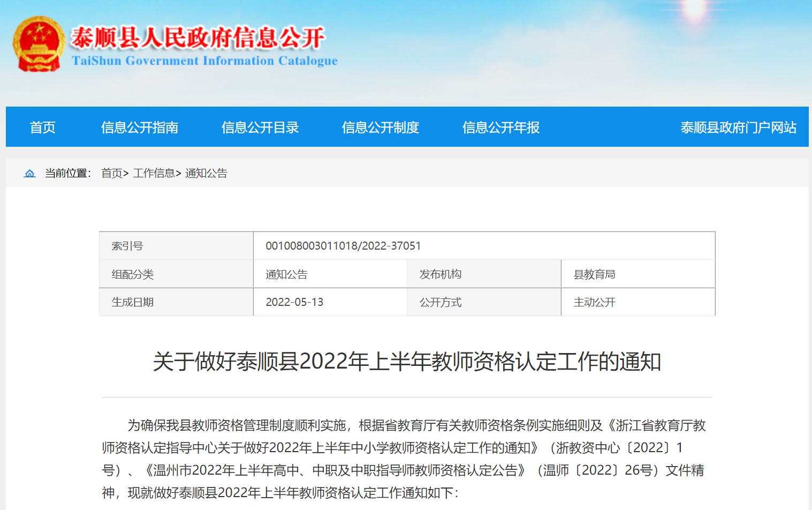Screen dimensions: 812x510
Task: Click the TaiShun Government Information Catalogue subtitle
Action: [x=204, y=61]
